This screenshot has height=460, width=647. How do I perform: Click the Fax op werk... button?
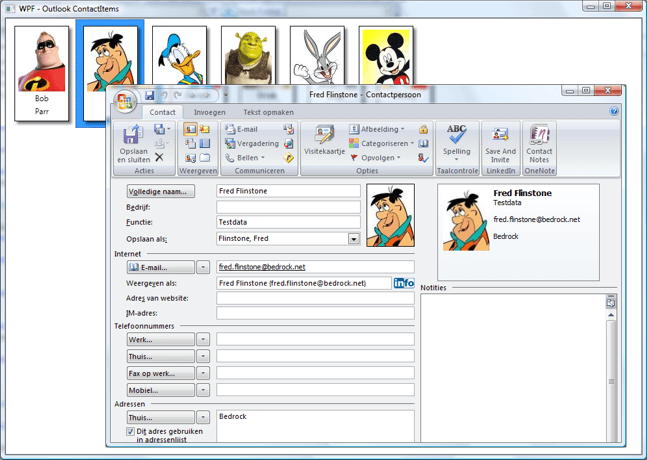click(161, 373)
